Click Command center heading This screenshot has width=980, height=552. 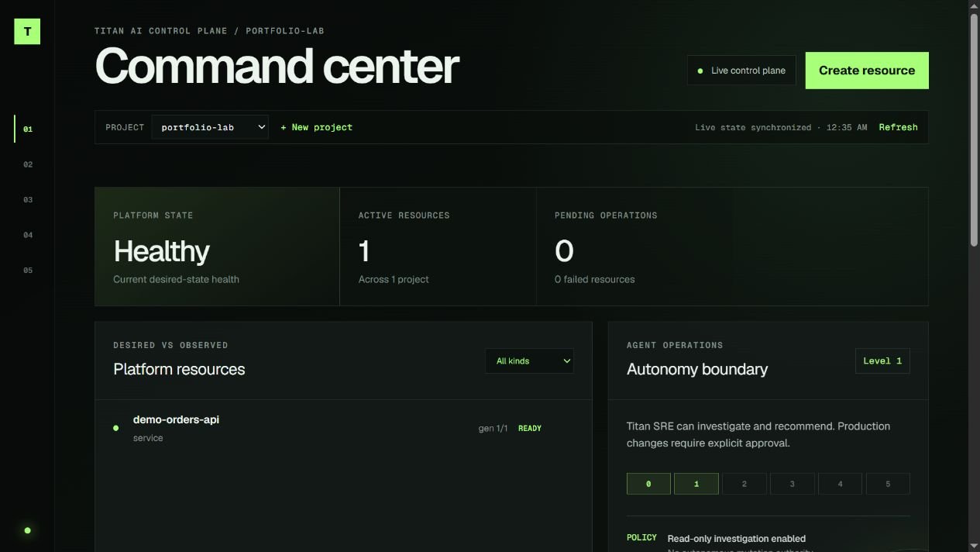(277, 67)
